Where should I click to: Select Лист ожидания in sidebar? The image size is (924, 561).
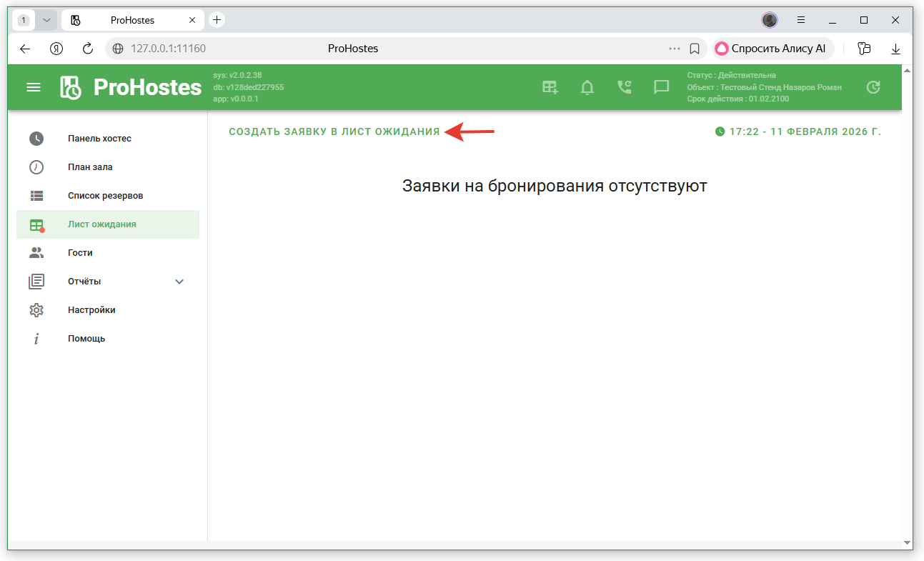[101, 224]
